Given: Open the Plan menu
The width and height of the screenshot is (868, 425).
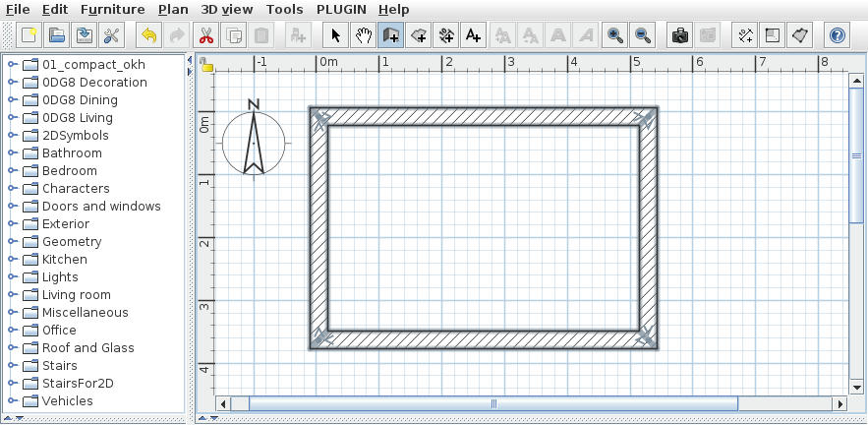Looking at the screenshot, I should point(173,10).
